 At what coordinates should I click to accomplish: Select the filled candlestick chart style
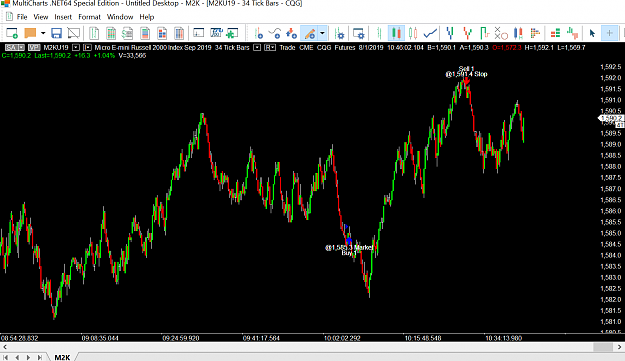point(396,33)
